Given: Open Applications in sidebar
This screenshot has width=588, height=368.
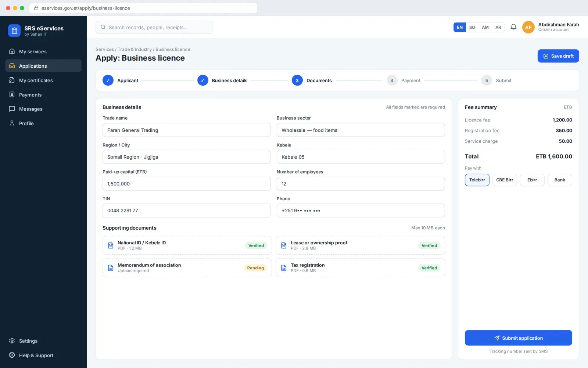Looking at the screenshot, I should coord(43,66).
